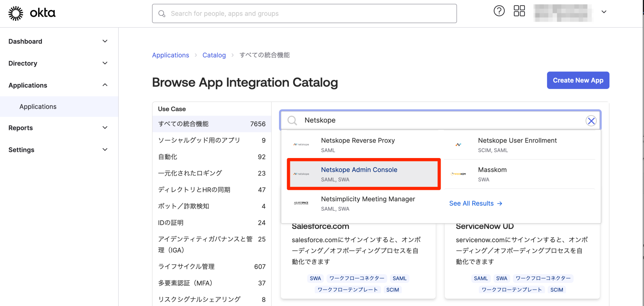The height and width of the screenshot is (306, 644).
Task: Open the account dropdown arrow
Action: click(604, 12)
